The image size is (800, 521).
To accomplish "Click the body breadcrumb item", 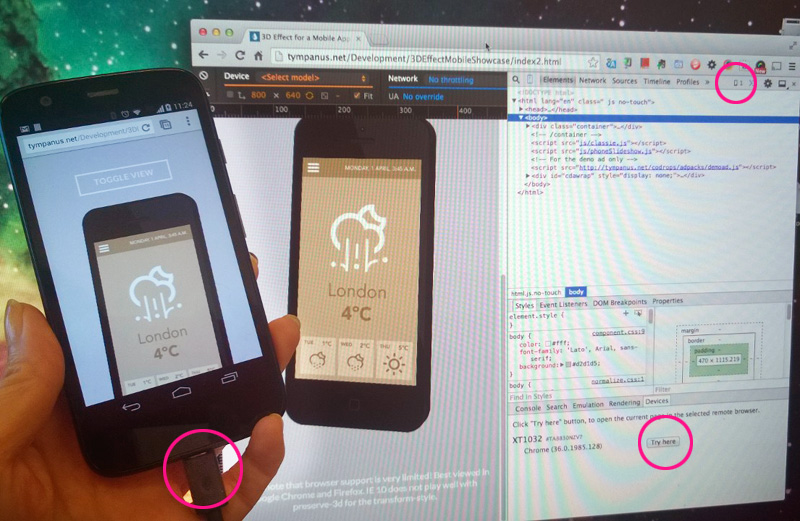I will pyautogui.click(x=576, y=292).
